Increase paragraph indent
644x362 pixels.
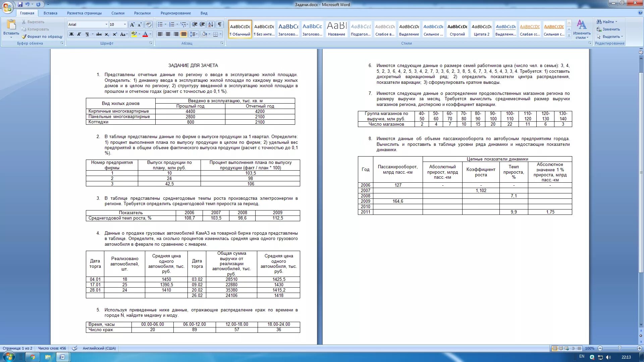[202, 24]
